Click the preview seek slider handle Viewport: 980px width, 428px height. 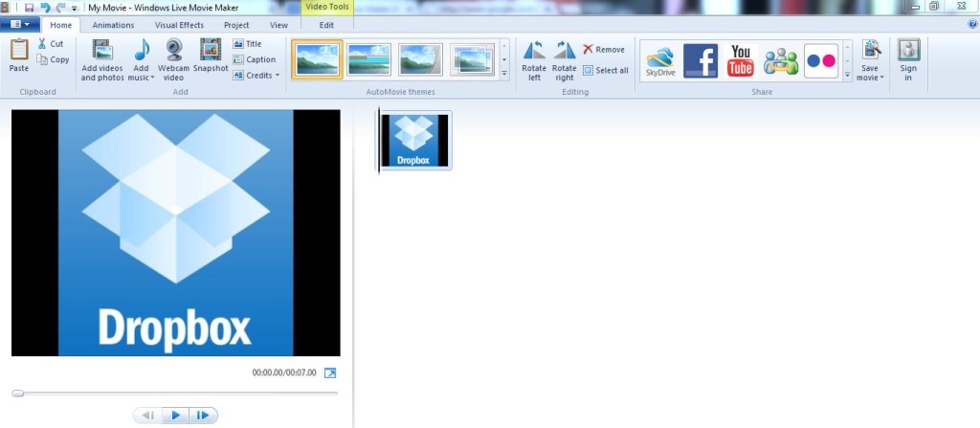(x=17, y=394)
